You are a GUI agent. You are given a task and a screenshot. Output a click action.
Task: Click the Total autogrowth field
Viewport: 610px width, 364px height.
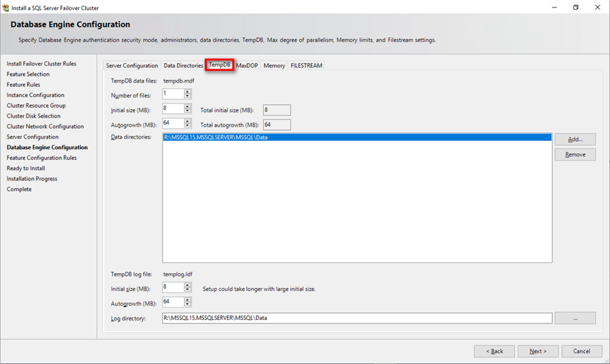pyautogui.click(x=277, y=125)
